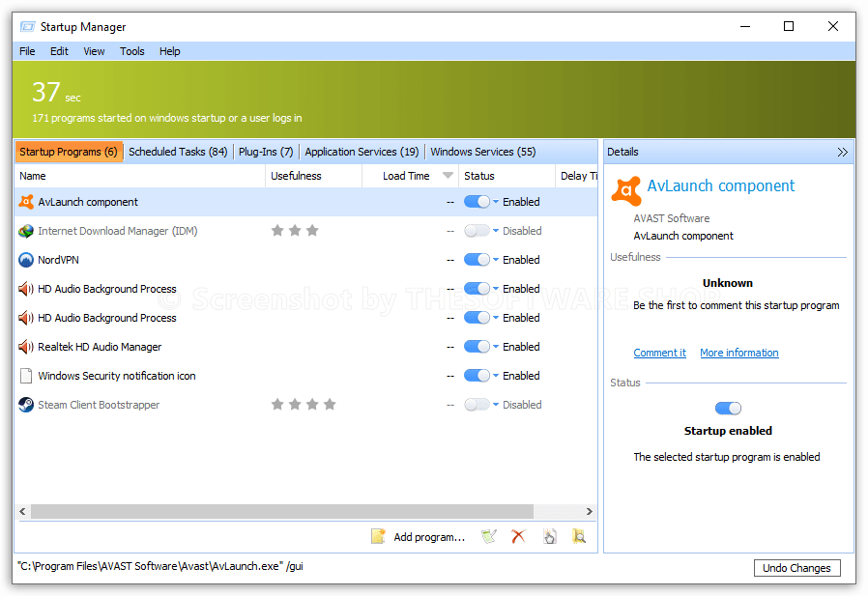
Task: Disable AvLaunch component with its list switch
Action: (x=477, y=202)
